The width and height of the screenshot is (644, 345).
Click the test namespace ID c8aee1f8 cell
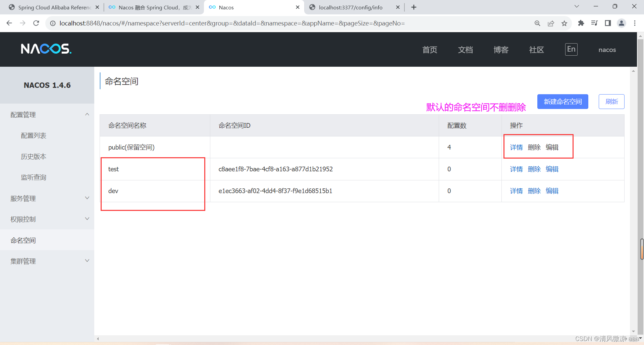(324, 169)
